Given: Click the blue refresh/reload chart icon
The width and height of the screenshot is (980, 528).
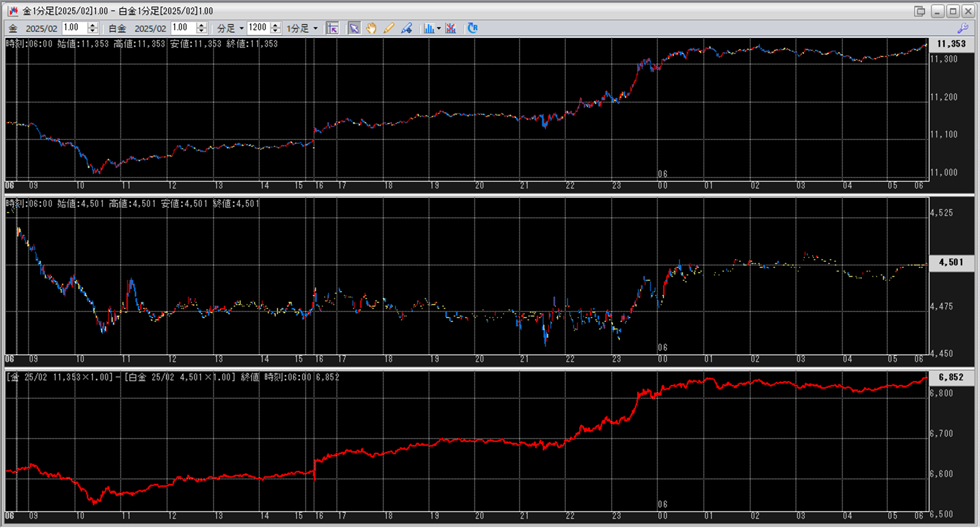Looking at the screenshot, I should click(472, 28).
